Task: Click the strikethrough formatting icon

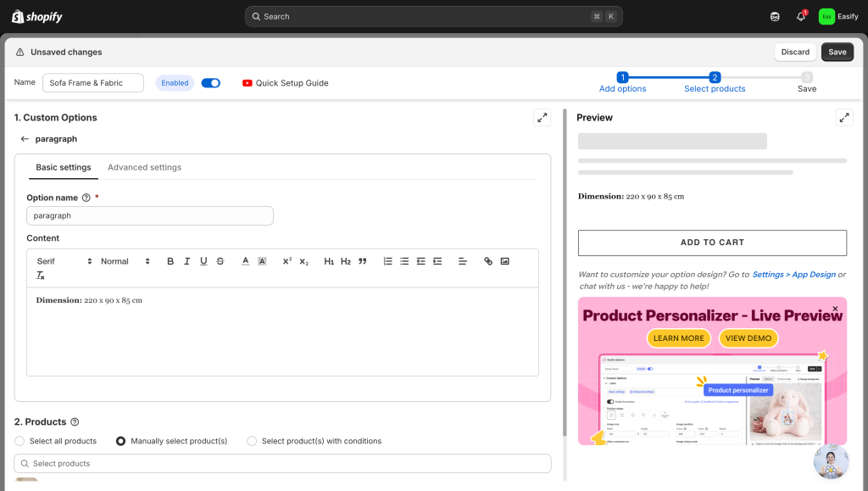Action: [220, 261]
